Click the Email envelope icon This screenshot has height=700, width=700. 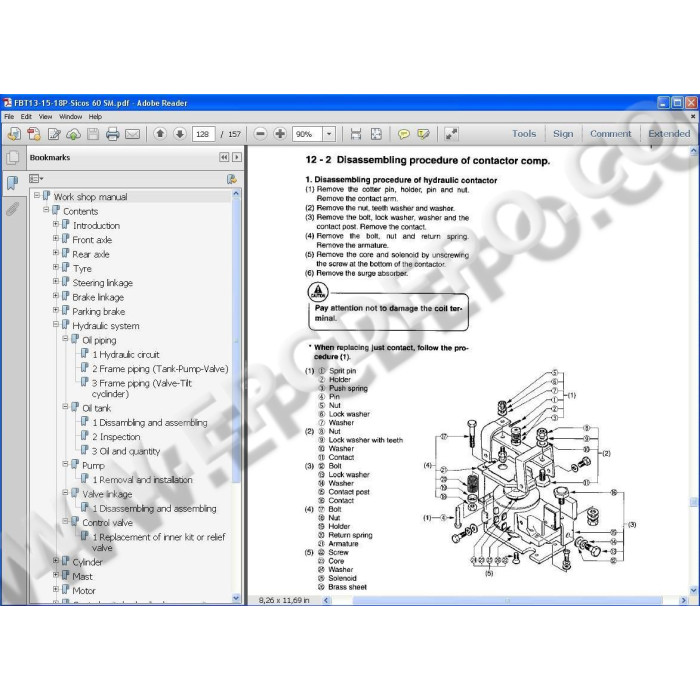(x=132, y=134)
